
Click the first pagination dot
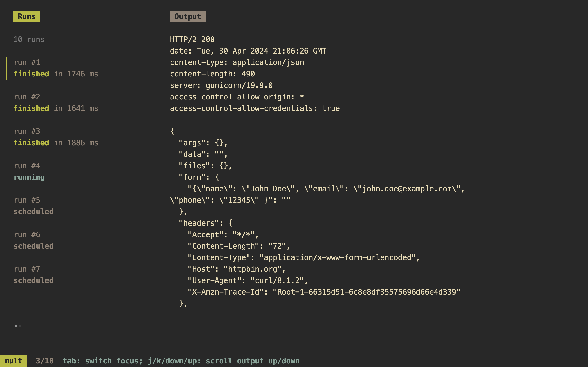(x=16, y=326)
